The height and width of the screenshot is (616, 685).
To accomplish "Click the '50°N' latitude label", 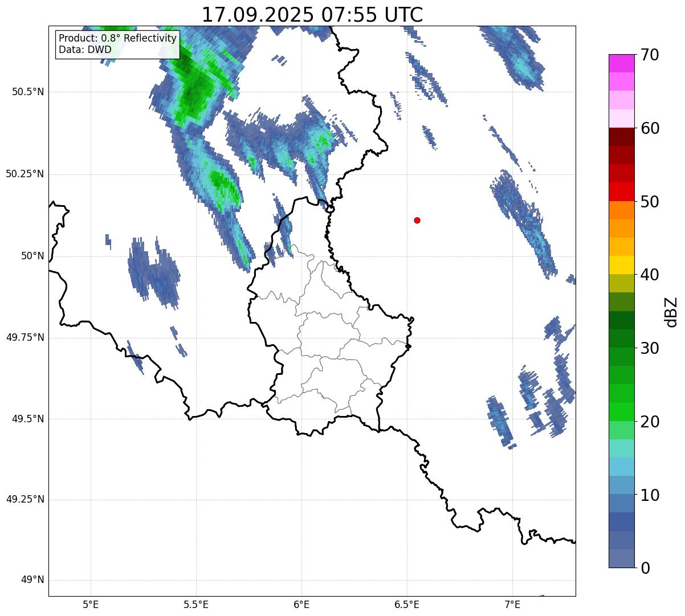I will [32, 256].
